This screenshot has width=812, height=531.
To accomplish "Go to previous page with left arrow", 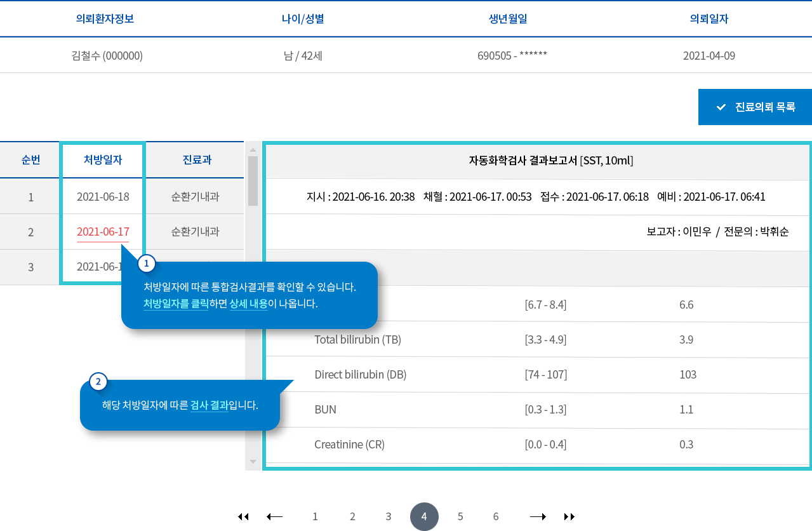I will click(x=274, y=516).
